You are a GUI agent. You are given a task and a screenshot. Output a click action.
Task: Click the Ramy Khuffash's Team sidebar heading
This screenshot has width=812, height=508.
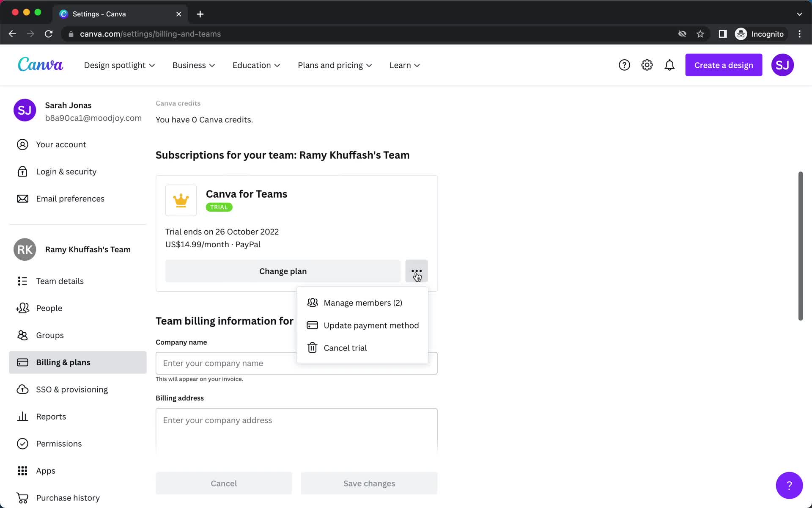tap(88, 249)
